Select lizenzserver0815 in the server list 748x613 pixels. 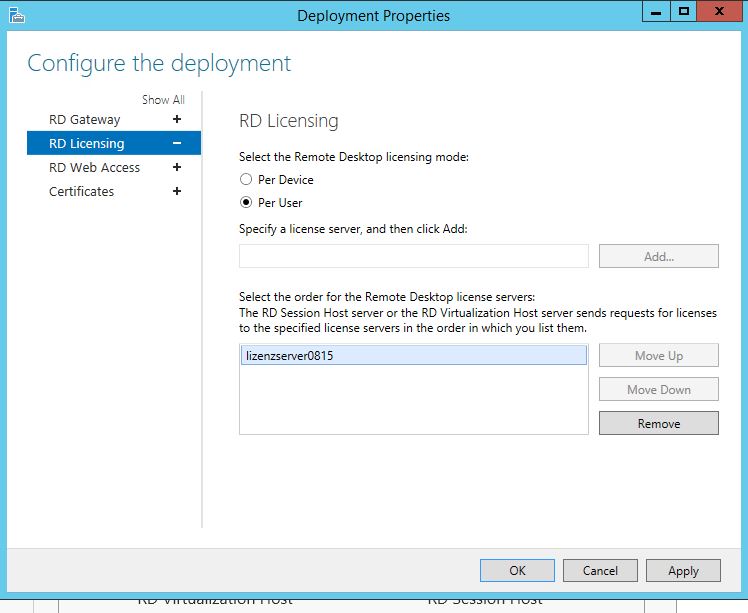click(x=414, y=355)
